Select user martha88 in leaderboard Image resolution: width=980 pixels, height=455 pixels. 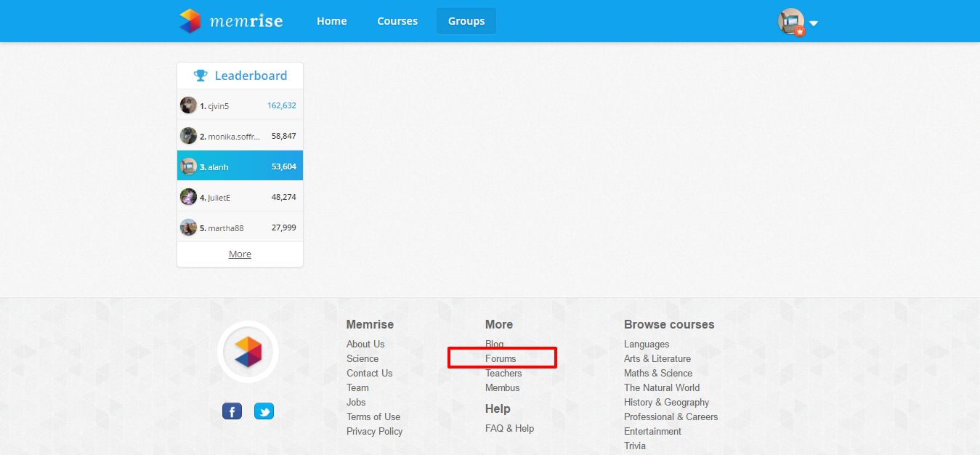[x=226, y=228]
